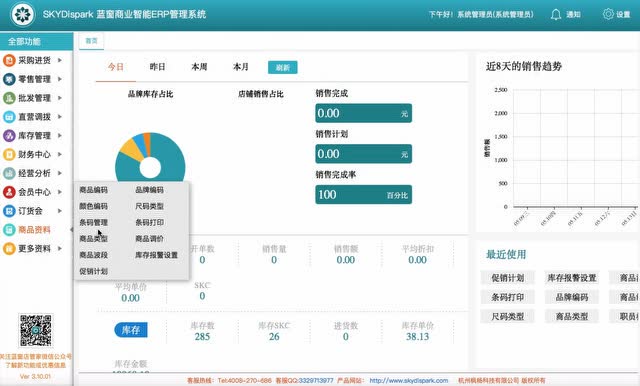Switch to the 本月 tab
640x386 pixels.
(x=241, y=67)
